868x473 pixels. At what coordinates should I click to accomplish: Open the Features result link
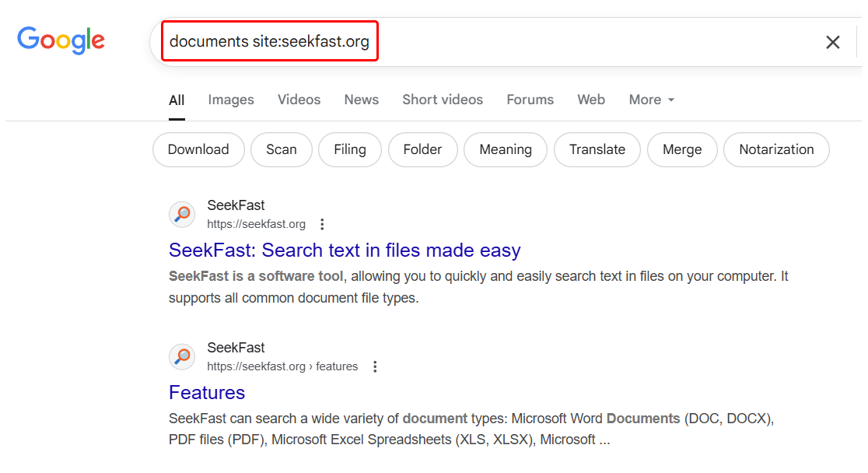(x=207, y=393)
